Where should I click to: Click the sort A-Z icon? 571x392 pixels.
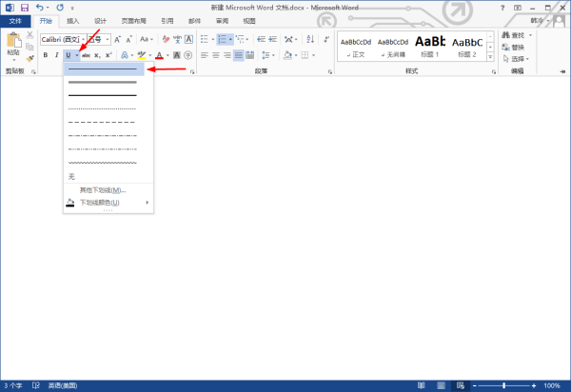point(310,39)
